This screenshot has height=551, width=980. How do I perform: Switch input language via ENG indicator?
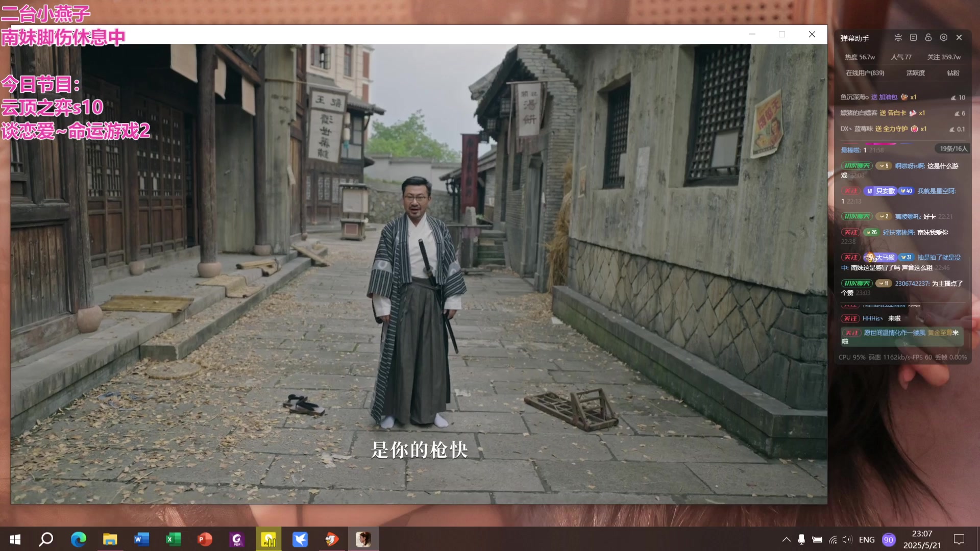pos(867,539)
